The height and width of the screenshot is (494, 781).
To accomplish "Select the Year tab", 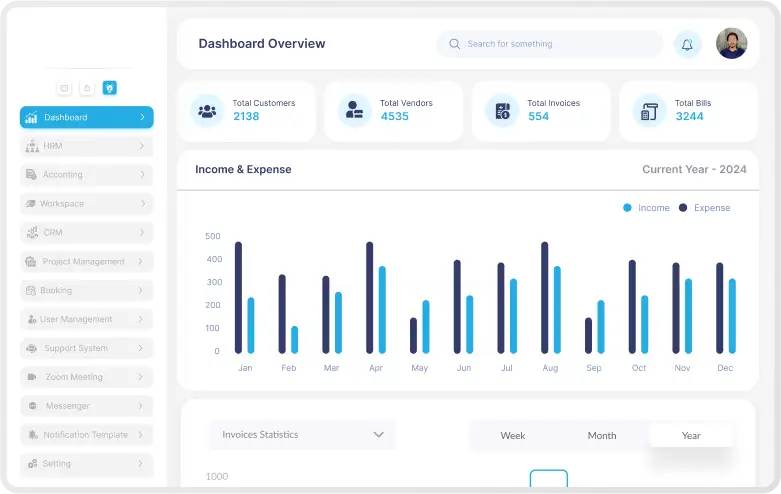I will click(691, 436).
